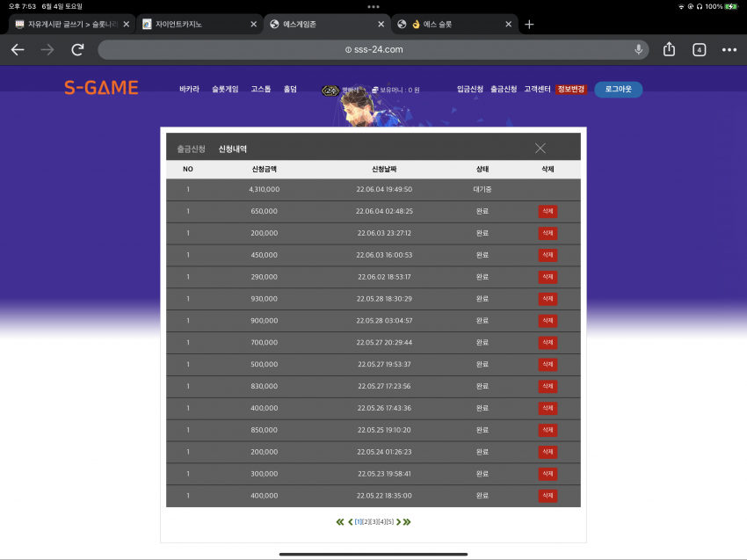Open the share sheet icon
Screen dimensions: 747x560
[x=669, y=49]
